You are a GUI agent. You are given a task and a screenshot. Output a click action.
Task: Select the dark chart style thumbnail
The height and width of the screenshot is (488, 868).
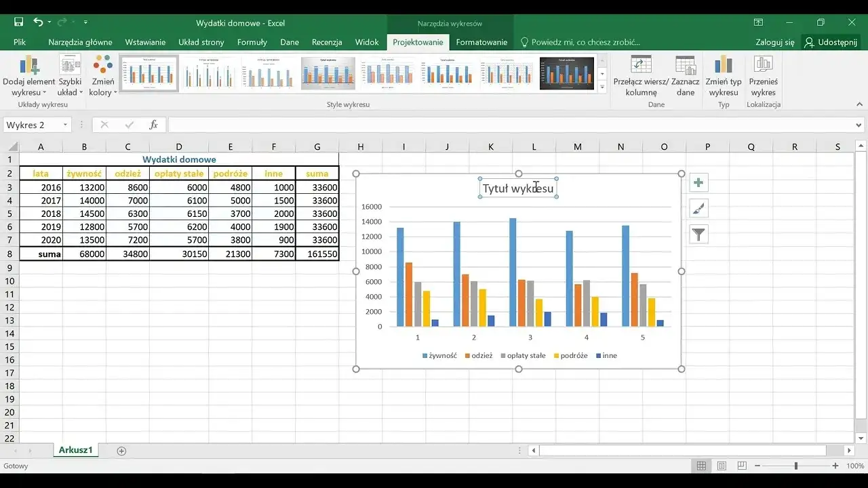coord(567,73)
